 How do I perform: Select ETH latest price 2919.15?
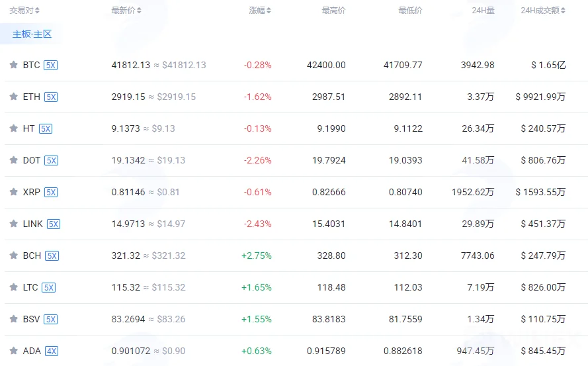128,97
